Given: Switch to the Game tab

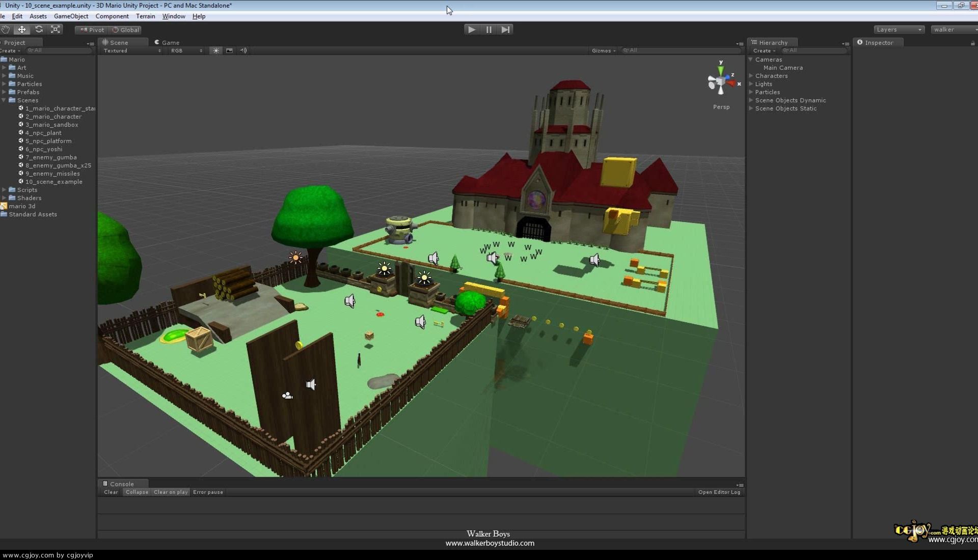Looking at the screenshot, I should tap(167, 43).
